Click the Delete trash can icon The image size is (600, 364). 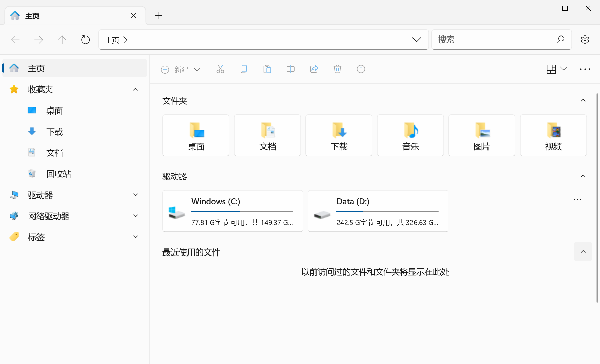click(x=337, y=69)
